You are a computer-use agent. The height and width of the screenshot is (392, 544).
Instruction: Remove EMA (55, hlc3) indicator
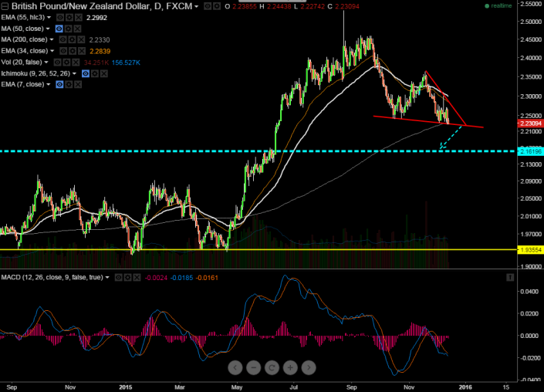(79, 17)
